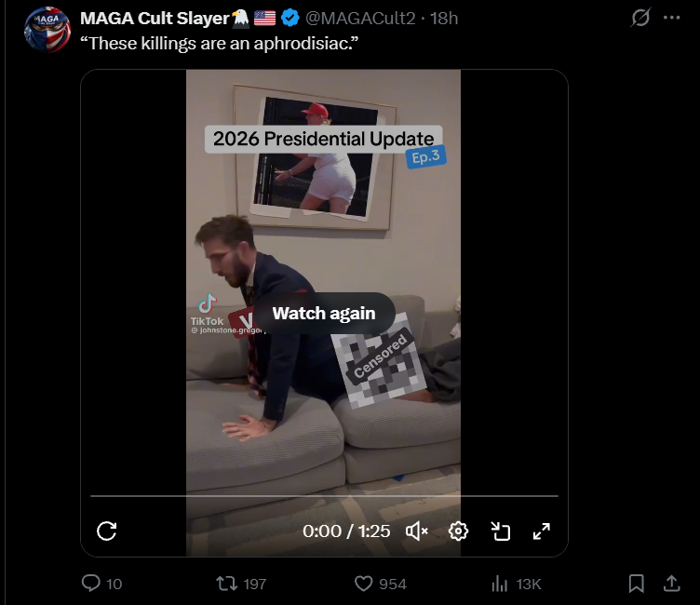Viewport: 700px width, 605px height.
Task: Open the MAGA Cult Slayer display name
Action: coord(155,19)
